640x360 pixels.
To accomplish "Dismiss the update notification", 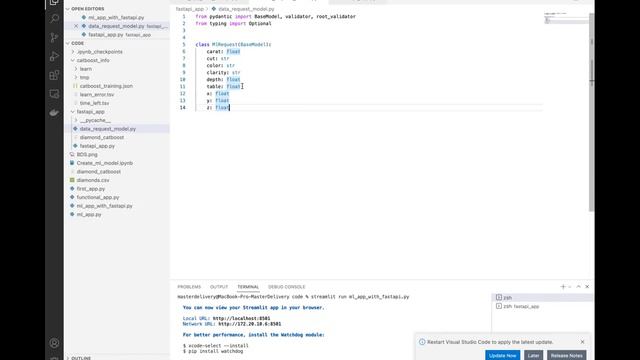I will pyautogui.click(x=582, y=342).
